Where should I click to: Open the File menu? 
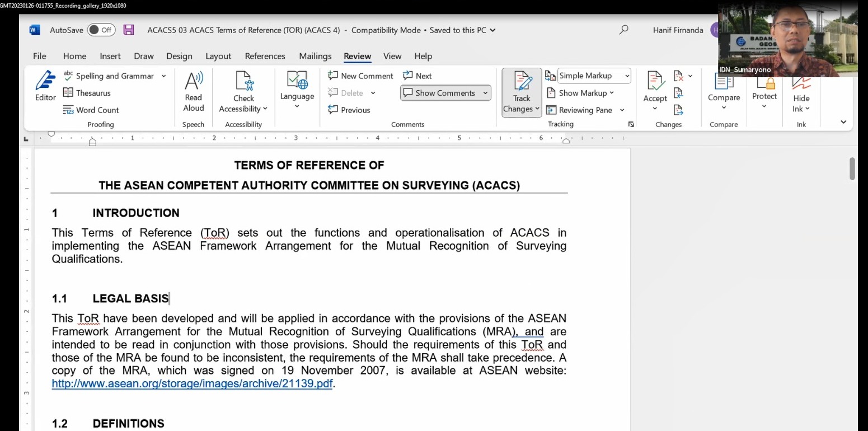coord(39,56)
